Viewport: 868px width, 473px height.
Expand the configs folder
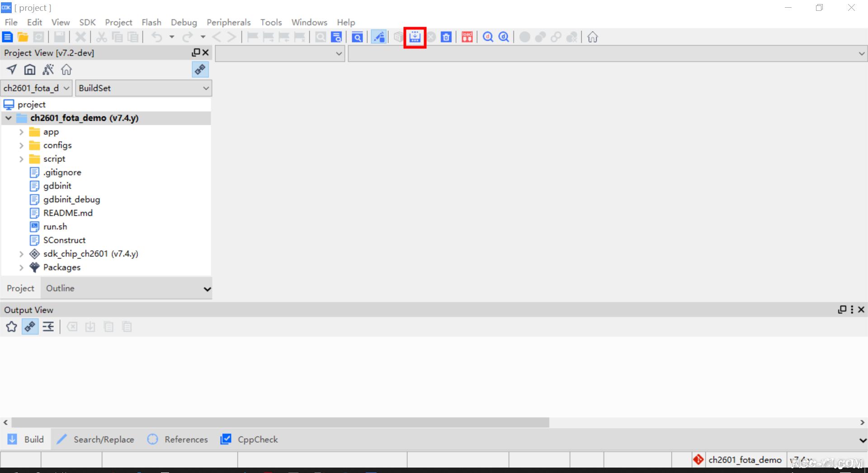pos(21,146)
